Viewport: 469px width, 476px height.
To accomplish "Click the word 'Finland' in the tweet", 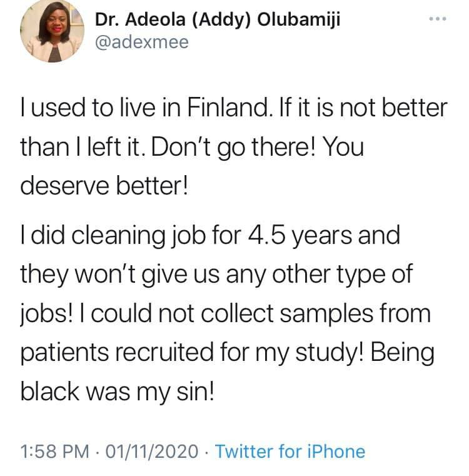I will pos(228,108).
